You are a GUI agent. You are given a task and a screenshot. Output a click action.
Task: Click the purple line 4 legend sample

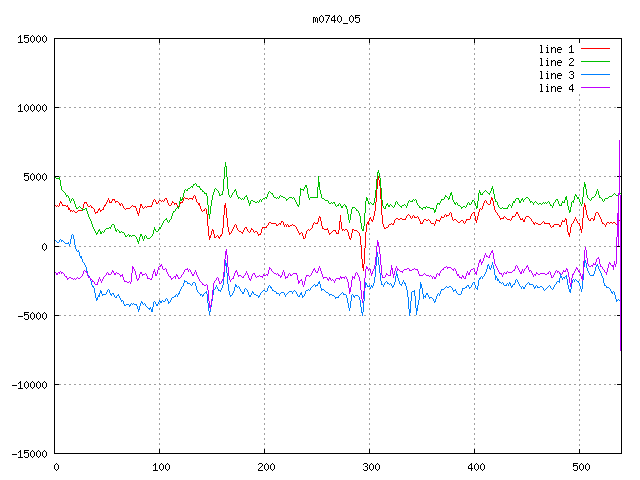pyautogui.click(x=596, y=88)
